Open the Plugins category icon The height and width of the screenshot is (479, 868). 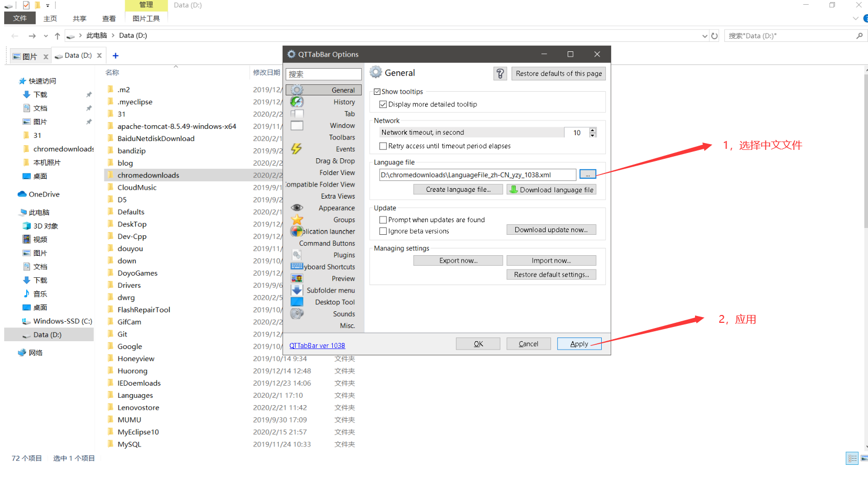(297, 255)
